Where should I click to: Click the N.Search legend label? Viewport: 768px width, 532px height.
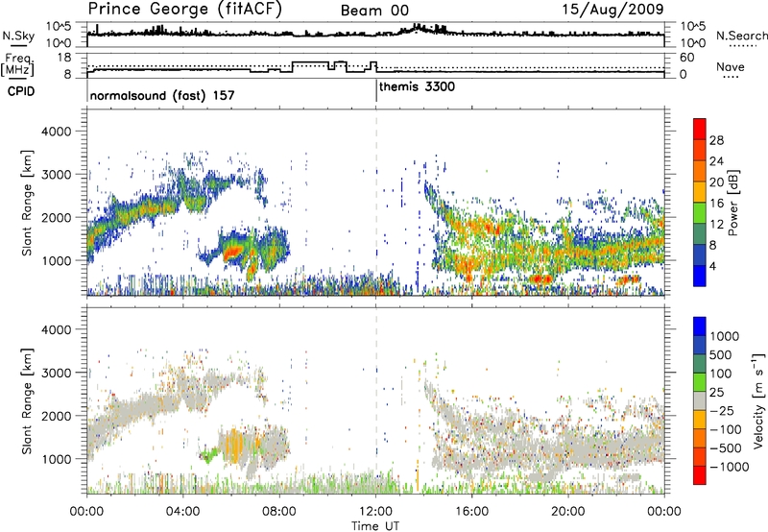(741, 36)
